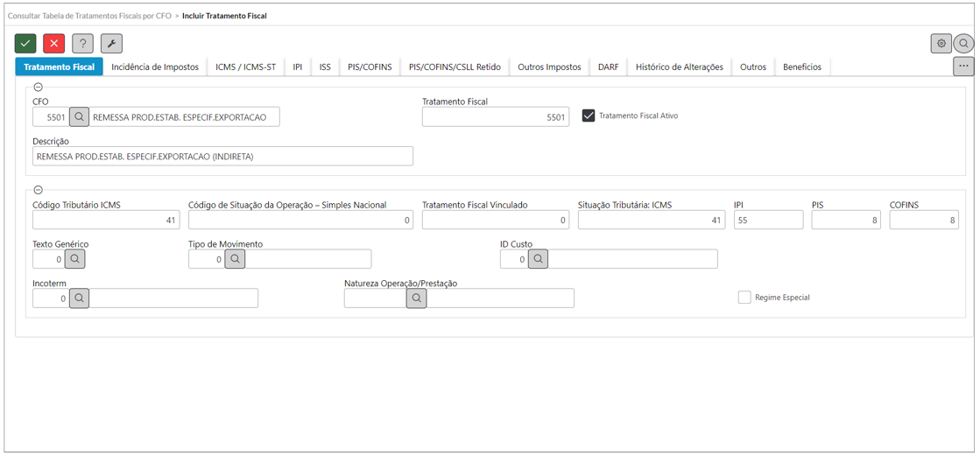Open Outros Impostos tab

pos(549,67)
